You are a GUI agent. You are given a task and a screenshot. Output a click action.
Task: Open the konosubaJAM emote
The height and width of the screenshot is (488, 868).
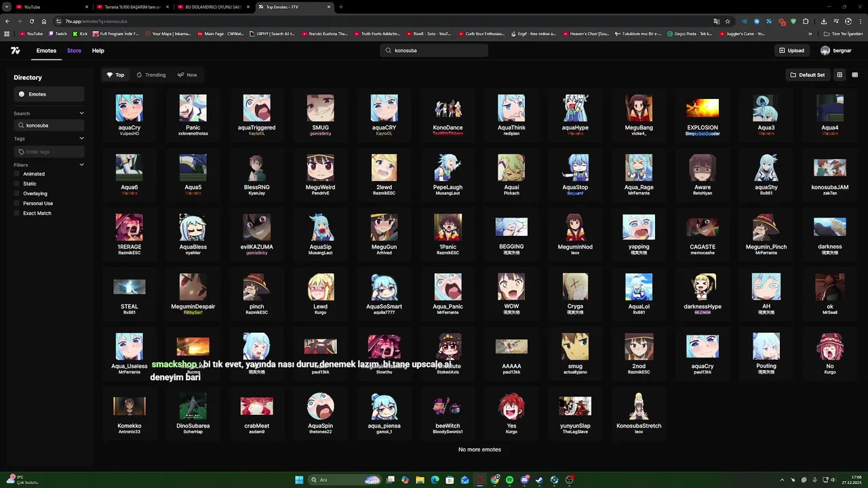830,174
